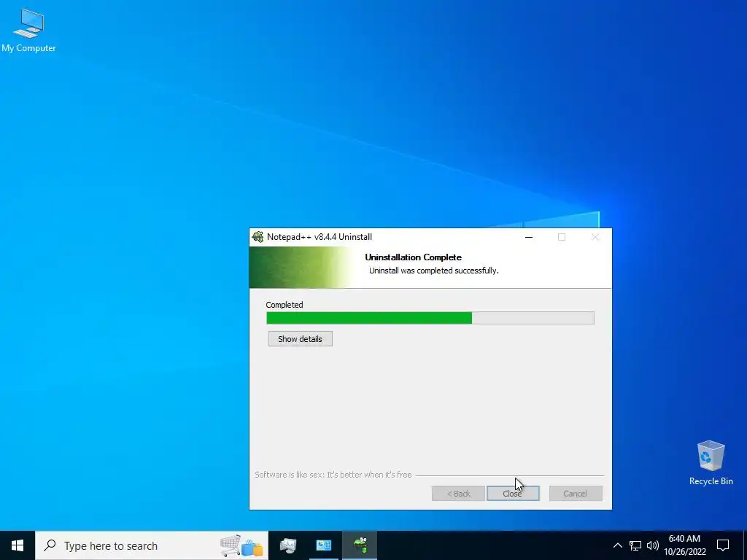
Task: Open Windows Start menu
Action: click(18, 545)
